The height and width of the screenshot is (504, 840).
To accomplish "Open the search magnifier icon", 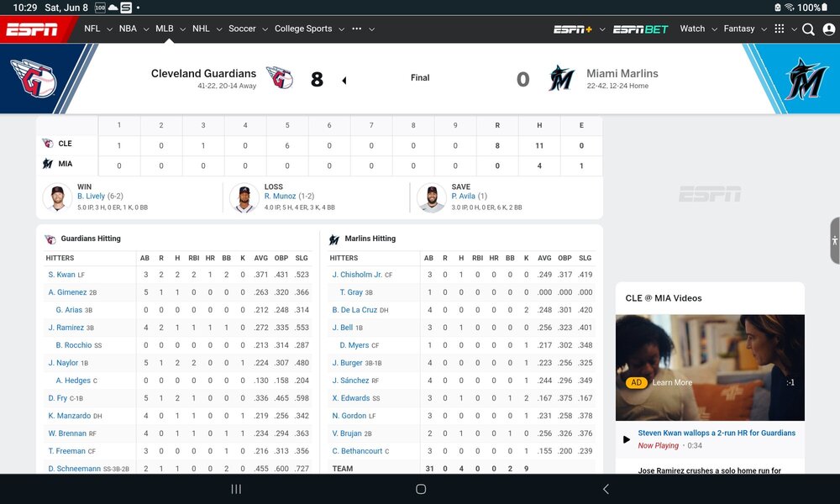I will (808, 29).
